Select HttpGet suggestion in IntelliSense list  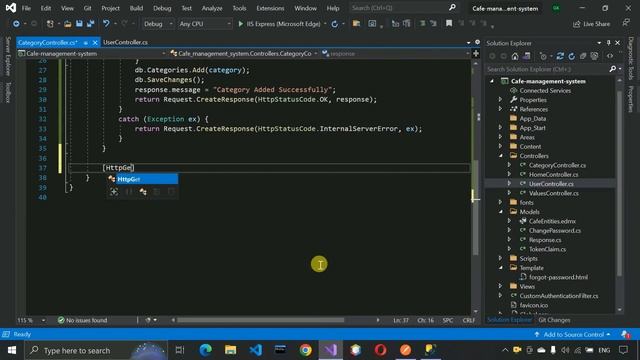142,179
